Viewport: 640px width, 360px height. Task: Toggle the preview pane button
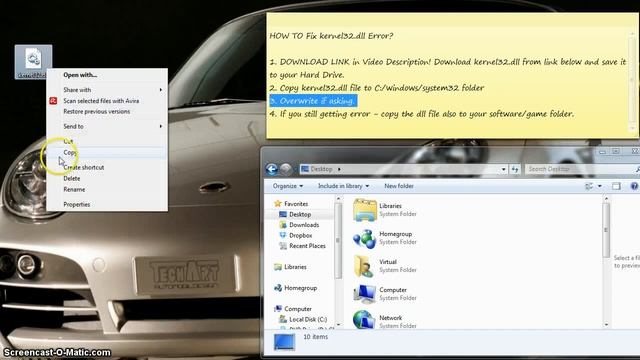(x=616, y=186)
